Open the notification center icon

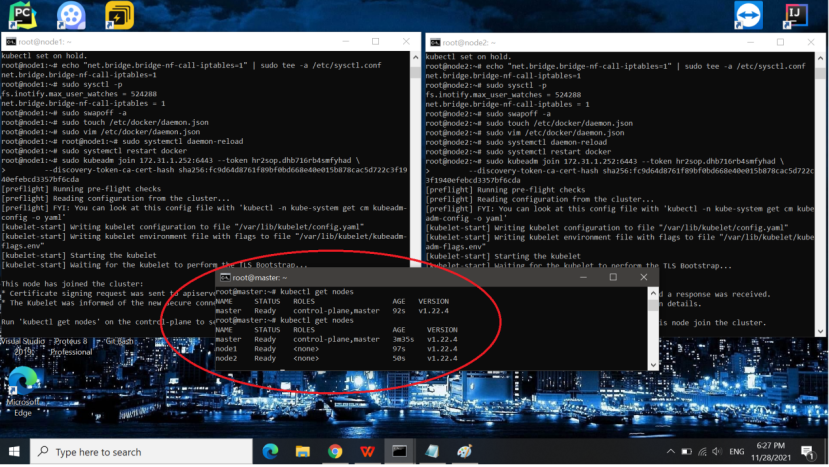(x=807, y=452)
